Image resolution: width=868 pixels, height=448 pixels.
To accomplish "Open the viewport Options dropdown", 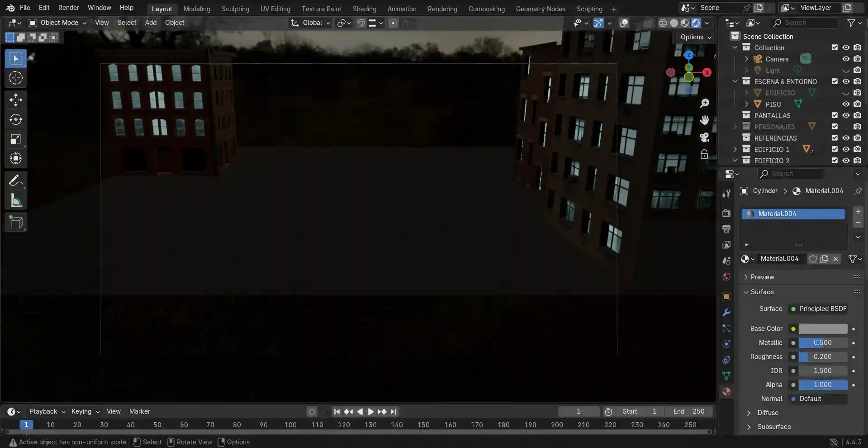I will [x=696, y=37].
